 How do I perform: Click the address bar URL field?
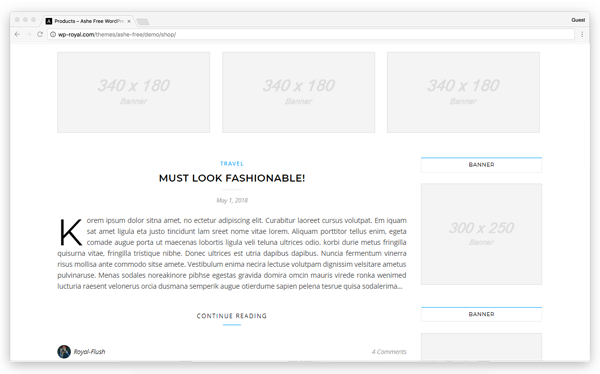(311, 34)
